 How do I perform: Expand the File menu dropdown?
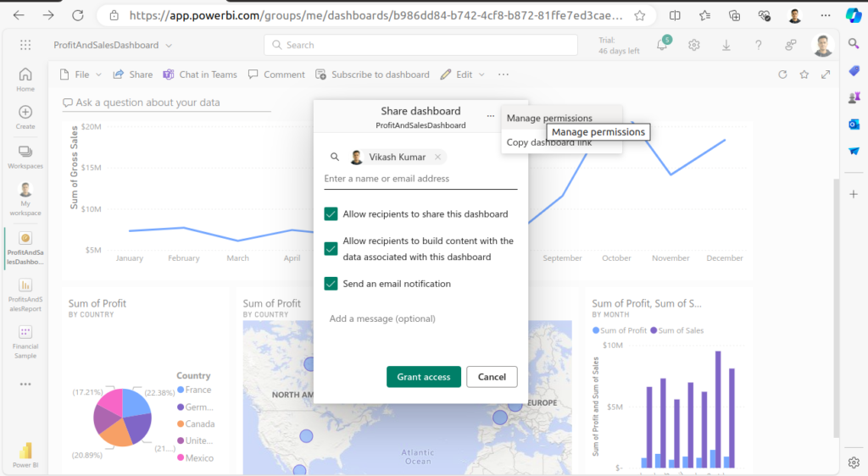[81, 75]
